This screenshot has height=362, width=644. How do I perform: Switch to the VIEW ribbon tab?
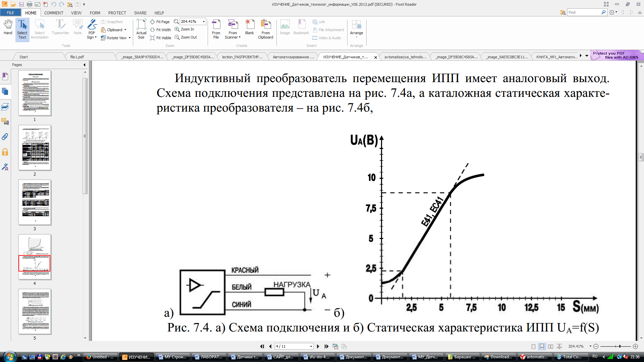coord(76,13)
